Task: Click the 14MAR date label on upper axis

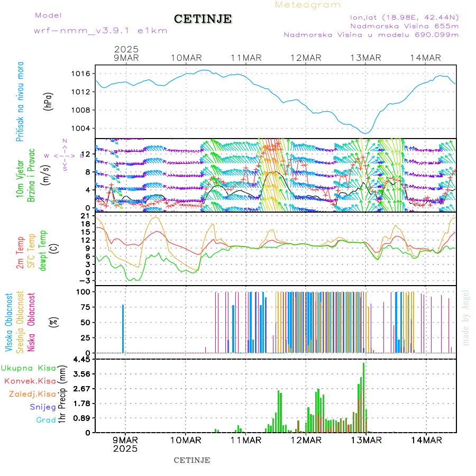Action: (x=425, y=58)
